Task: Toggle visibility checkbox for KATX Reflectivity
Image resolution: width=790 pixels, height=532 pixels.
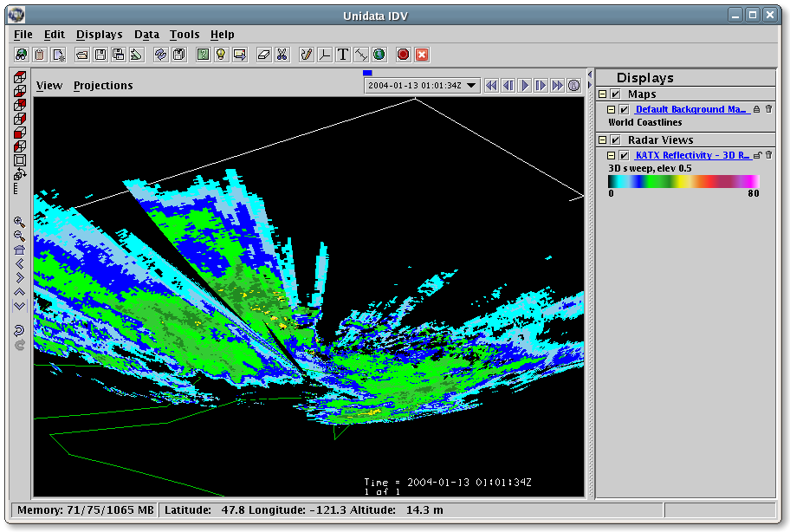Action: [624, 155]
